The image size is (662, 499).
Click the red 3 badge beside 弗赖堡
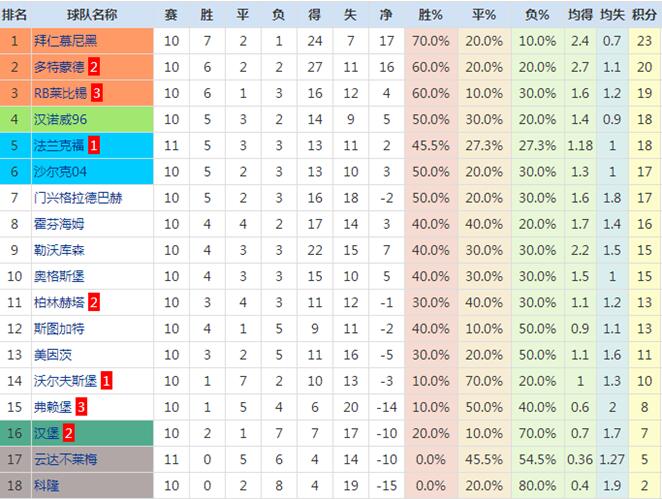pyautogui.click(x=81, y=407)
